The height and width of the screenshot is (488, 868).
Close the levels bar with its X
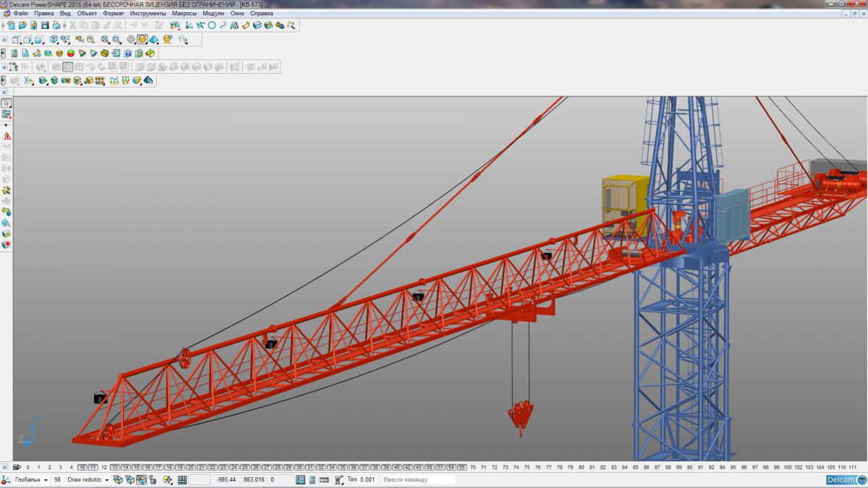tap(4, 467)
